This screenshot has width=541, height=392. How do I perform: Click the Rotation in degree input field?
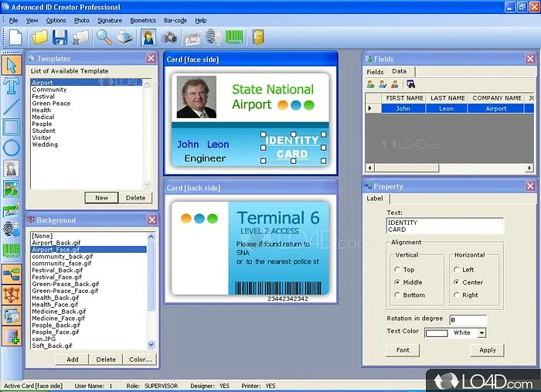pyautogui.click(x=468, y=319)
